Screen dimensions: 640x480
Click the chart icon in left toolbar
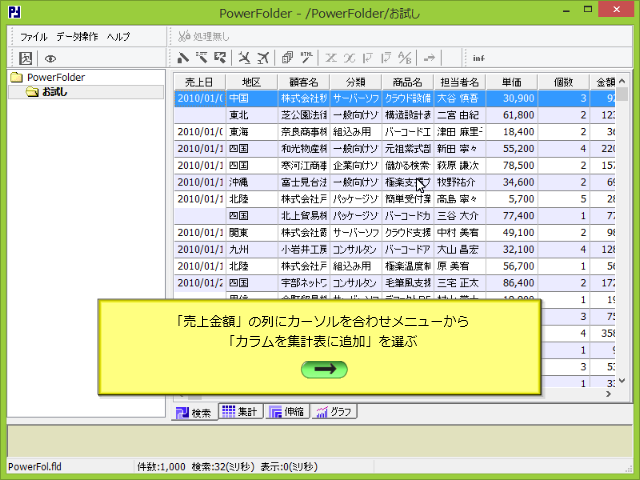click(26, 58)
